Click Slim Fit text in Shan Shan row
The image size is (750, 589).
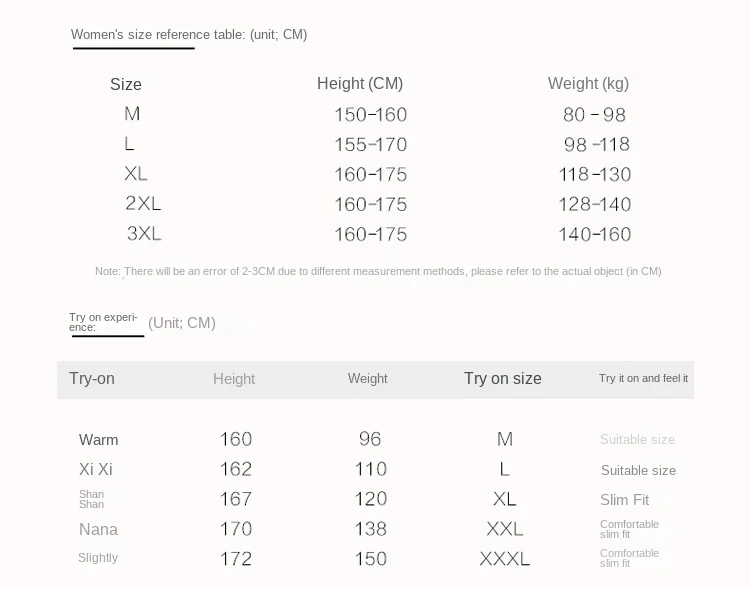pyautogui.click(x=625, y=500)
